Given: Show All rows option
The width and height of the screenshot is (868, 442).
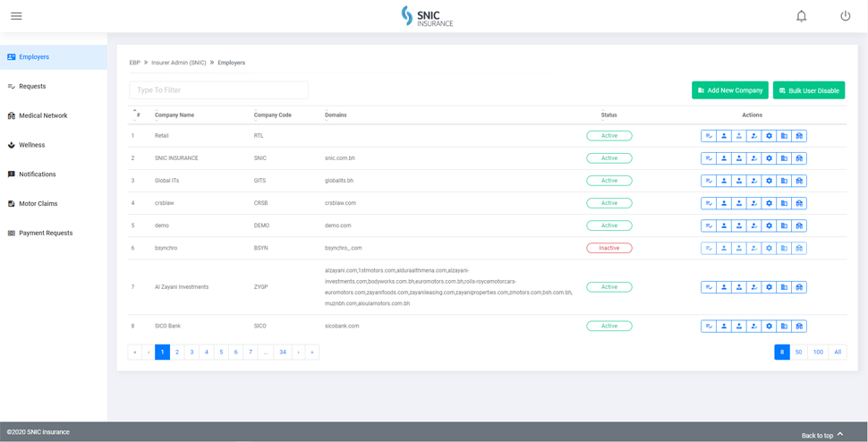Looking at the screenshot, I should point(838,352).
